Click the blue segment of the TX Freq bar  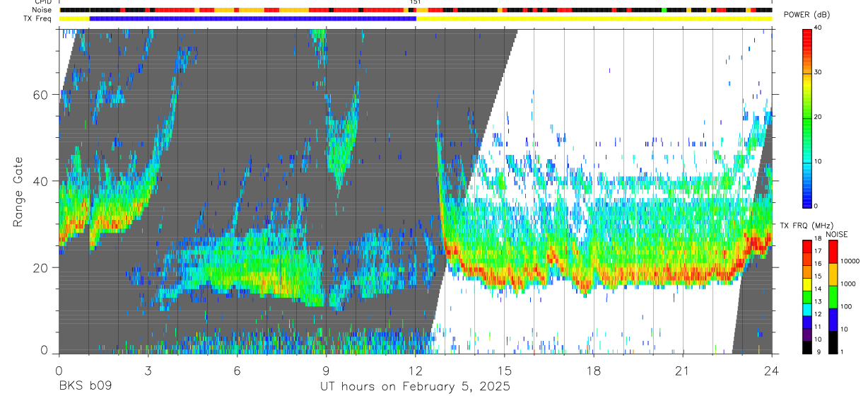pos(252,18)
